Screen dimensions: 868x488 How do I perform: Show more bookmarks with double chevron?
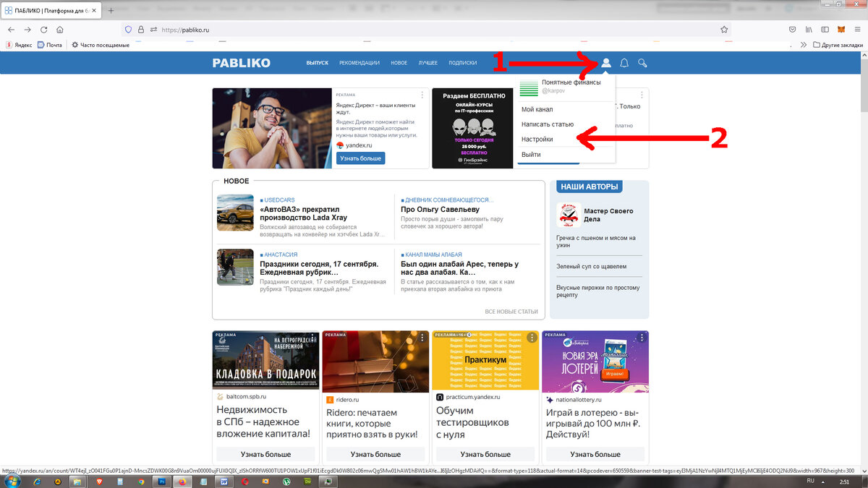[x=804, y=45]
